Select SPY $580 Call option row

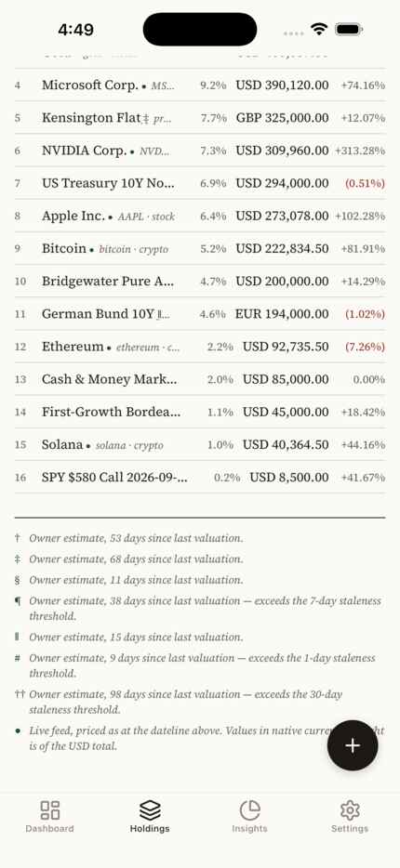coord(200,477)
